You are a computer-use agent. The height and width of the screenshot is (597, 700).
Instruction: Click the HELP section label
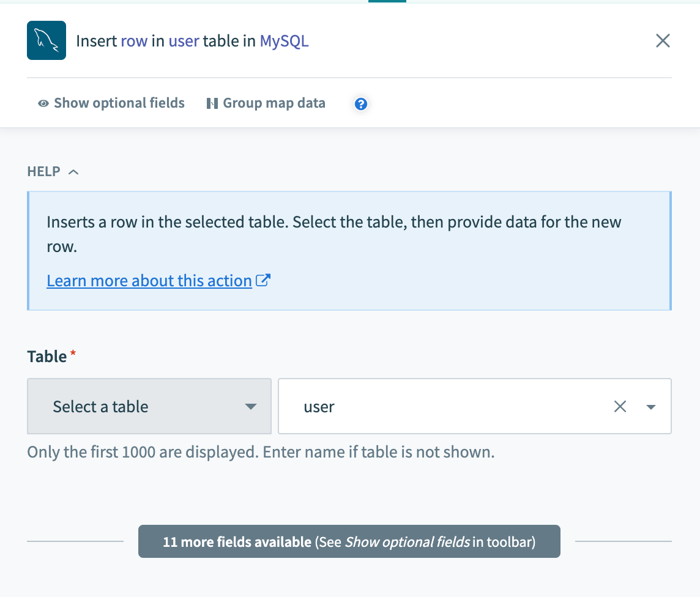pyautogui.click(x=44, y=172)
